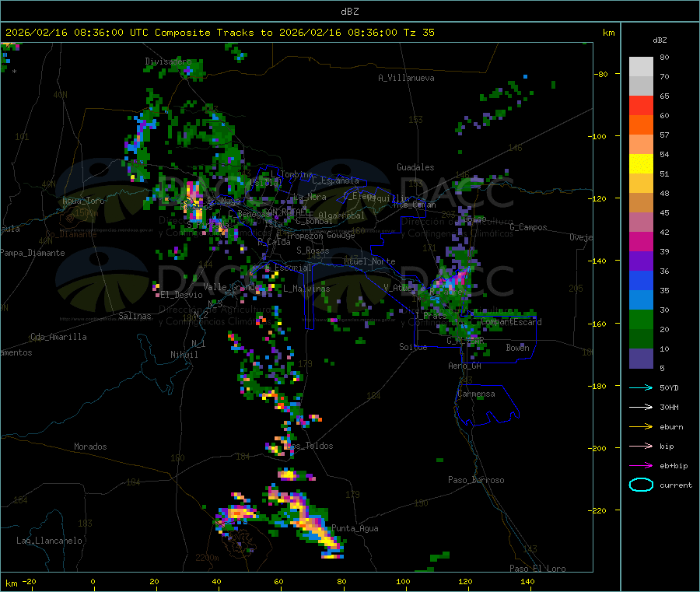Click the 'S_Rosas' map label
This screenshot has height=592, width=700.
(313, 250)
